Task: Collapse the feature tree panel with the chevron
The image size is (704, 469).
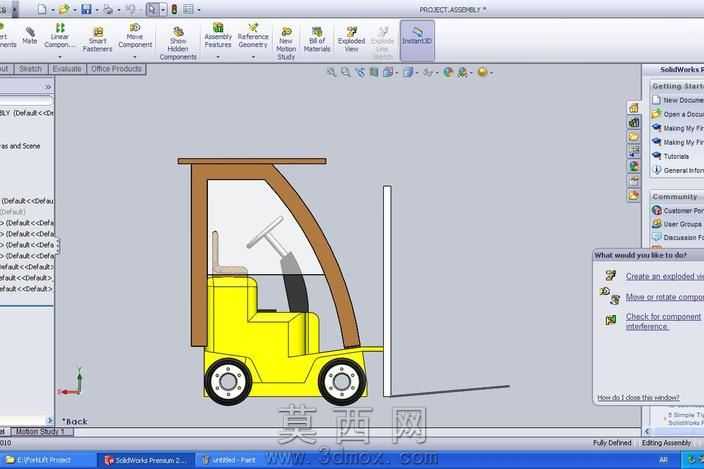Action: (x=48, y=87)
